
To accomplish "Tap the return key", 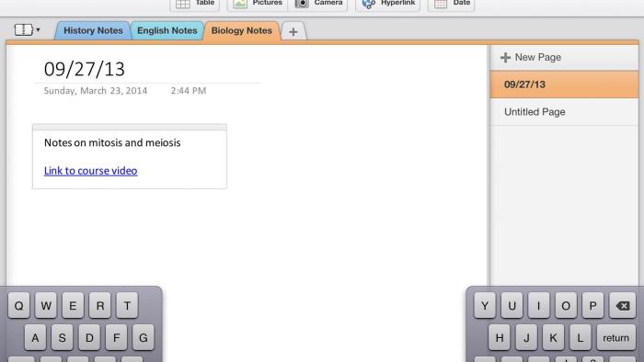I will [x=616, y=337].
